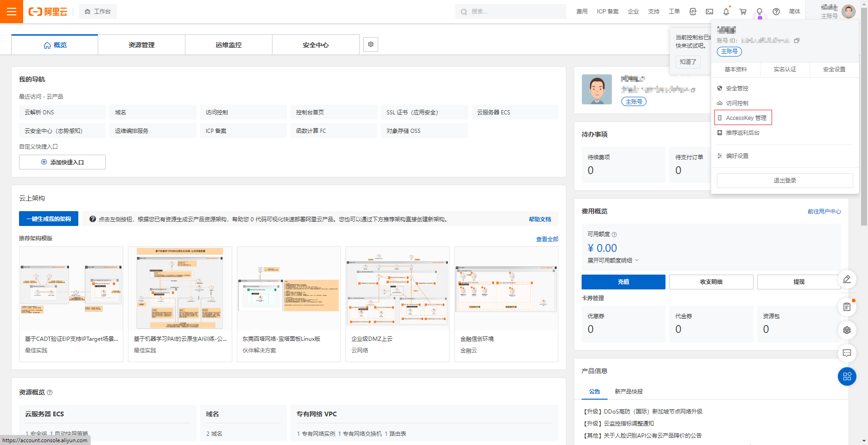
Task: Click the 退出登录 button
Action: [x=785, y=181]
